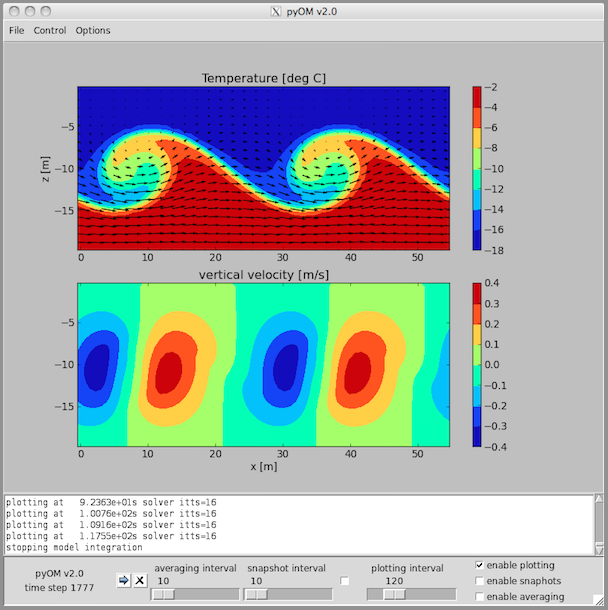Enable the snapshots checkbox
This screenshot has height=610, width=608.
tap(480, 581)
